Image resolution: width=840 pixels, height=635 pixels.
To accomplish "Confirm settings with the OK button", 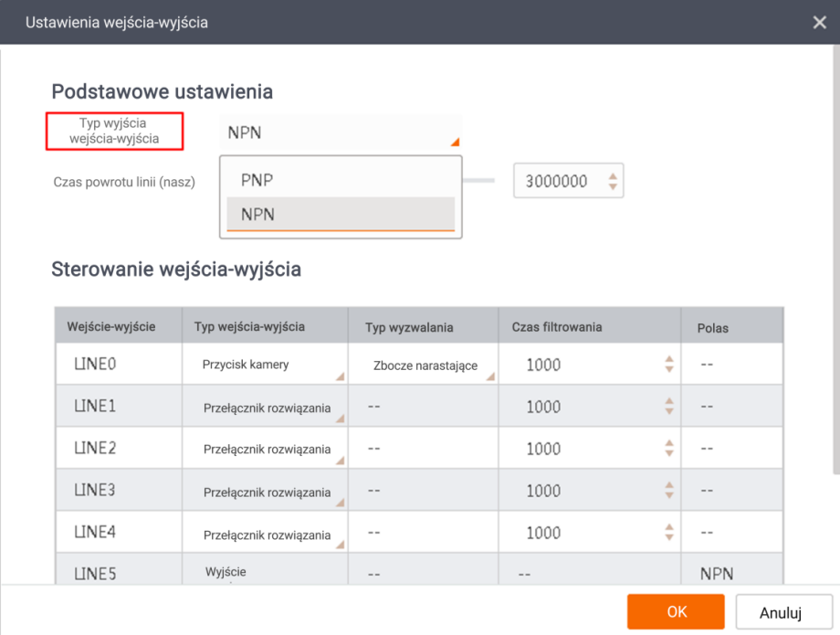I will click(676, 611).
